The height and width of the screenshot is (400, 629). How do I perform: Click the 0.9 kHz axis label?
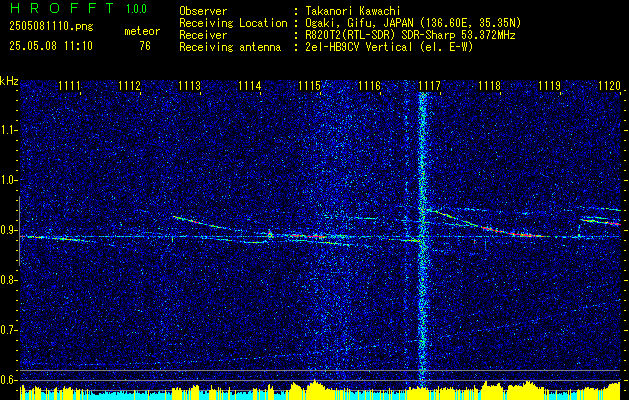pyautogui.click(x=9, y=230)
